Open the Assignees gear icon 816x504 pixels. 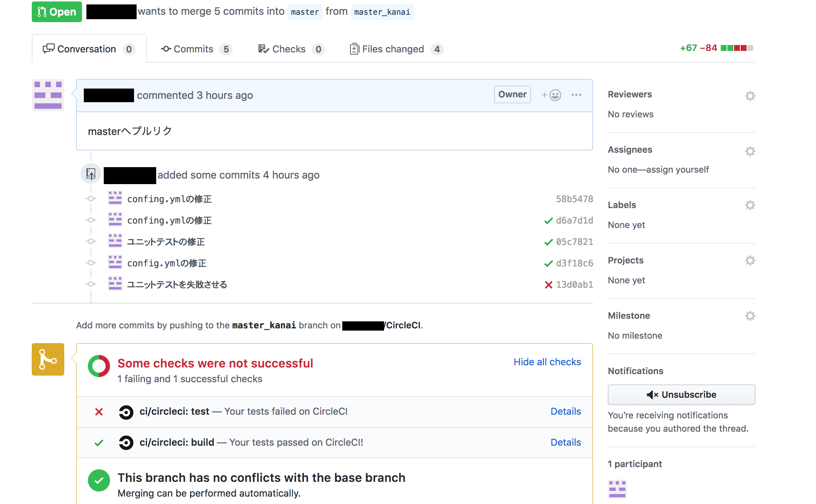coord(750,151)
